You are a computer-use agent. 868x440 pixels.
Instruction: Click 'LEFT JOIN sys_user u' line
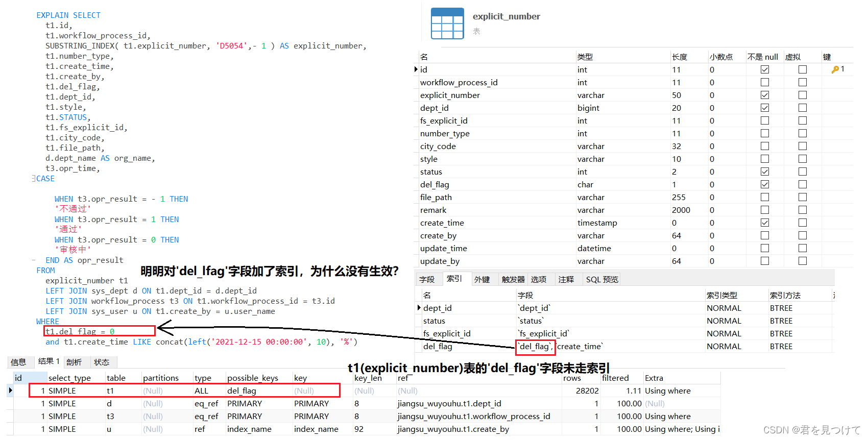point(160,311)
